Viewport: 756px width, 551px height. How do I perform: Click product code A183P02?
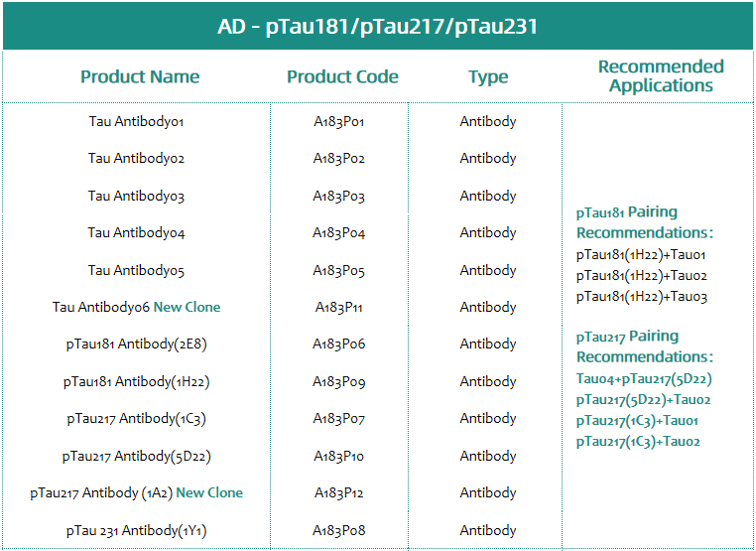pyautogui.click(x=338, y=158)
